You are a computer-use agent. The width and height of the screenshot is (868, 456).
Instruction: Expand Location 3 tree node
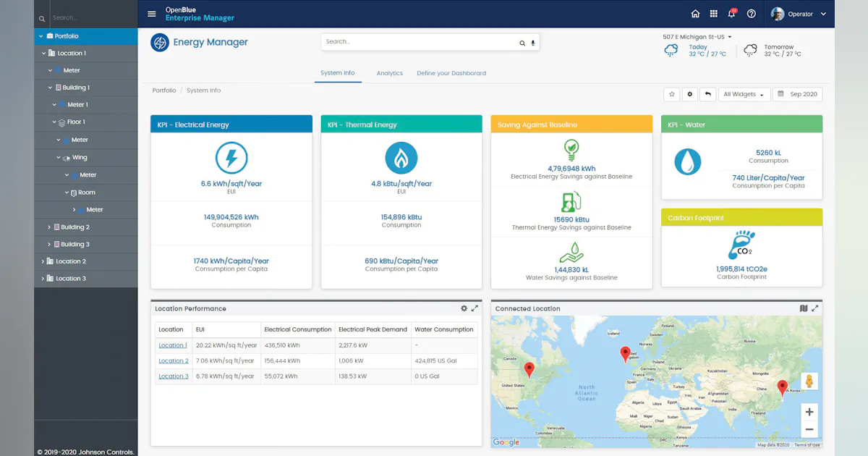(x=43, y=279)
